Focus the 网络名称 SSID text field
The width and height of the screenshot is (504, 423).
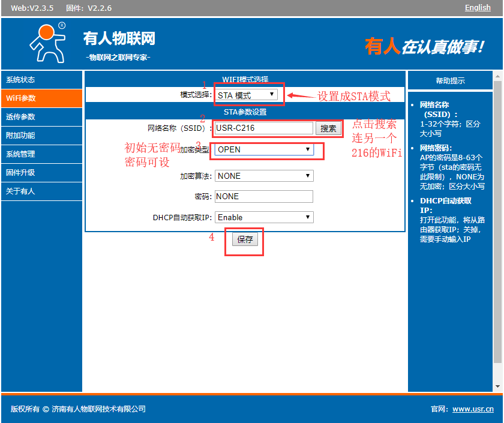click(x=264, y=128)
